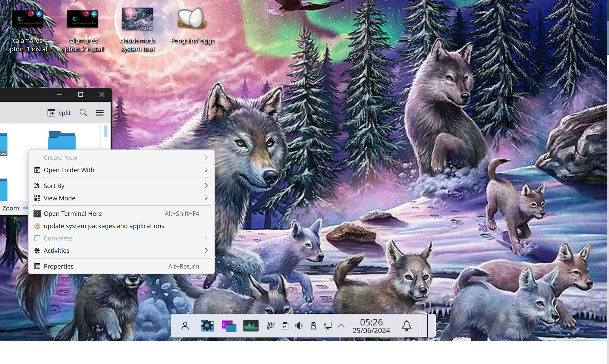Click the show desktop strip at panel end
609x364 pixels.
pyautogui.click(x=424, y=326)
